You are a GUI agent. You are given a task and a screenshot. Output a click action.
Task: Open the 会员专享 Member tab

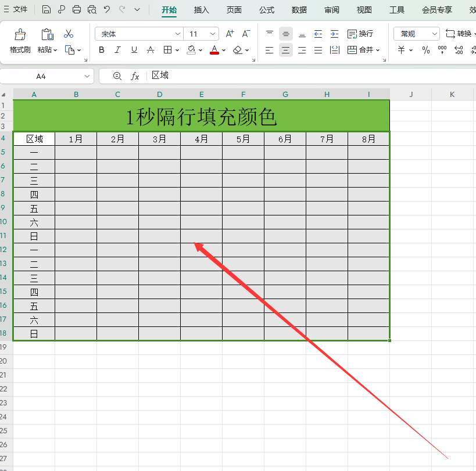click(437, 10)
